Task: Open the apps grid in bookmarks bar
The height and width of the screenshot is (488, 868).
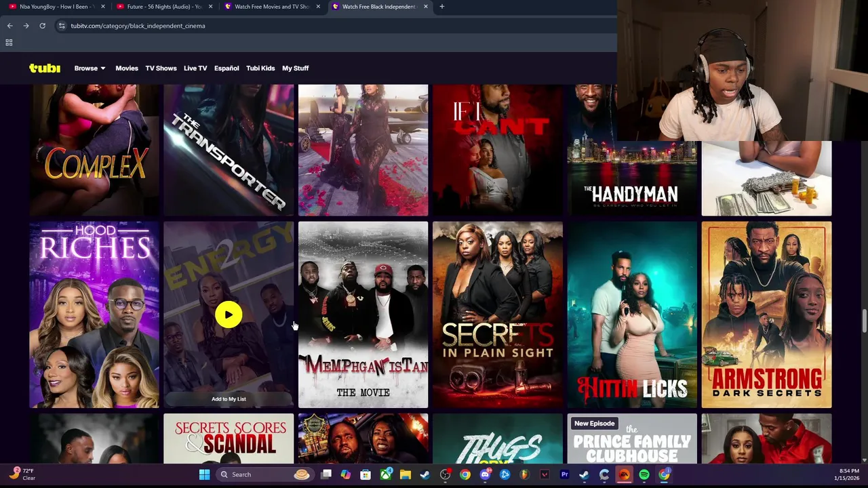Action: click(x=9, y=43)
